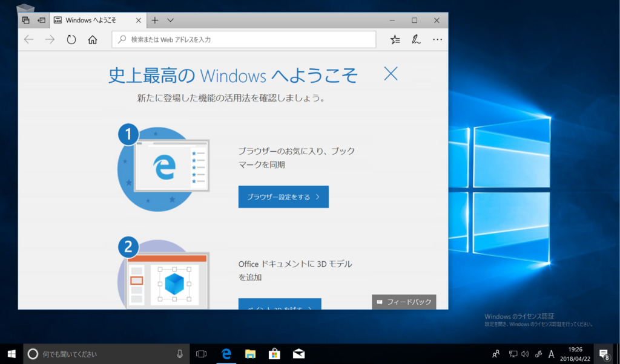Focus the search or web address box
The width and height of the screenshot is (620, 364).
(243, 39)
